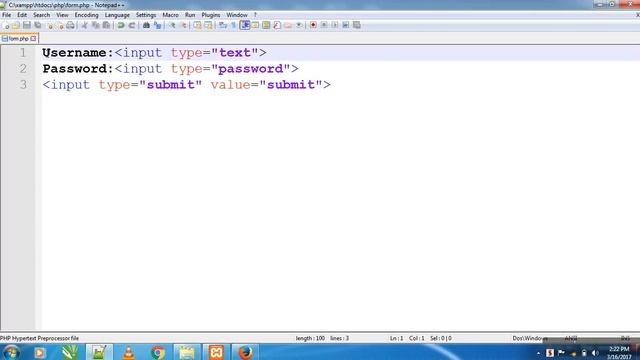Click line number 3 in the margin
Image resolution: width=640 pixels, height=360 pixels.
[x=23, y=84]
